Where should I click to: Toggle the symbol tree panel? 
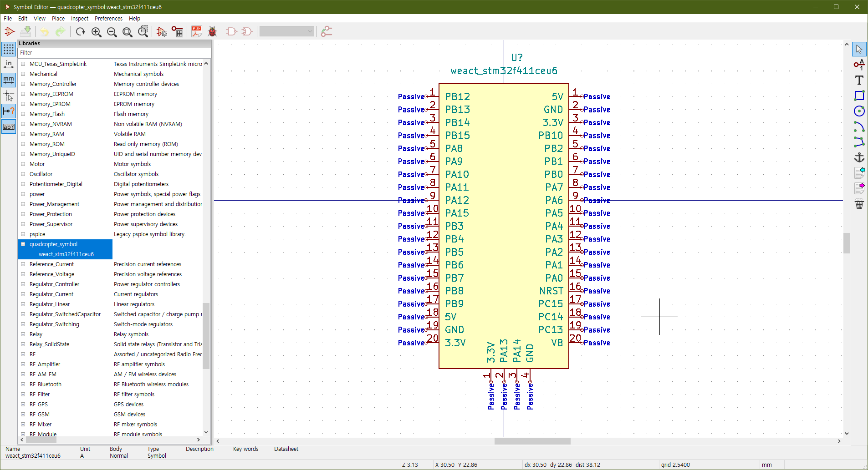coord(9,126)
